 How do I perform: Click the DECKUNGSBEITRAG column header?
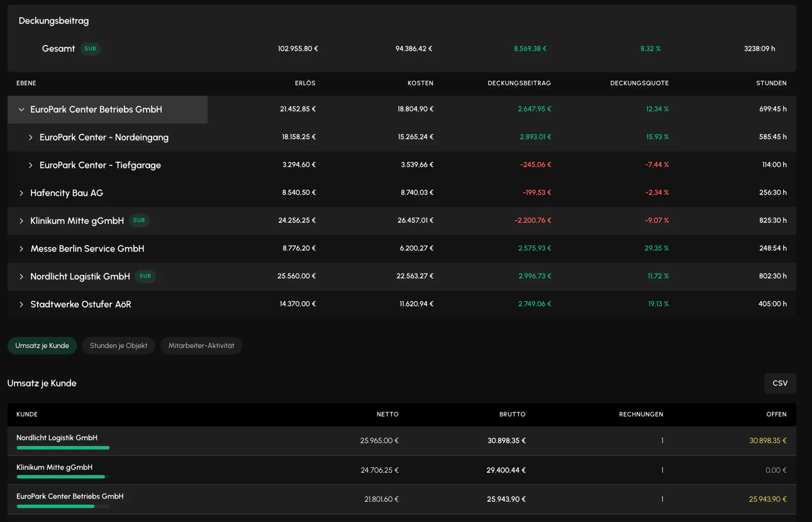[x=519, y=83]
